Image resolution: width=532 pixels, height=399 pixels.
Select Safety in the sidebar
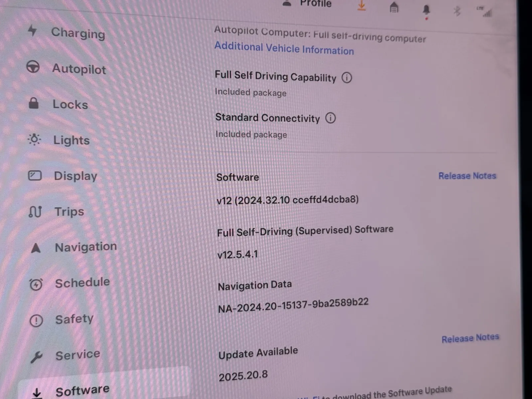(x=62, y=320)
